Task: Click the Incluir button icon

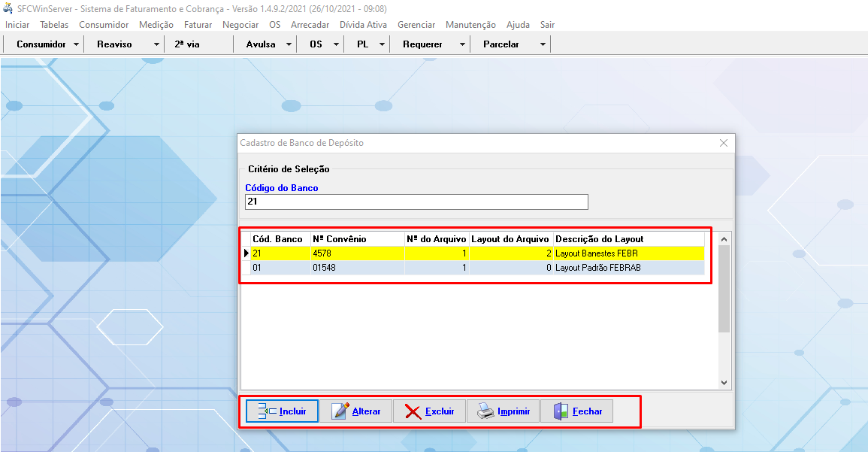Action: pos(268,411)
